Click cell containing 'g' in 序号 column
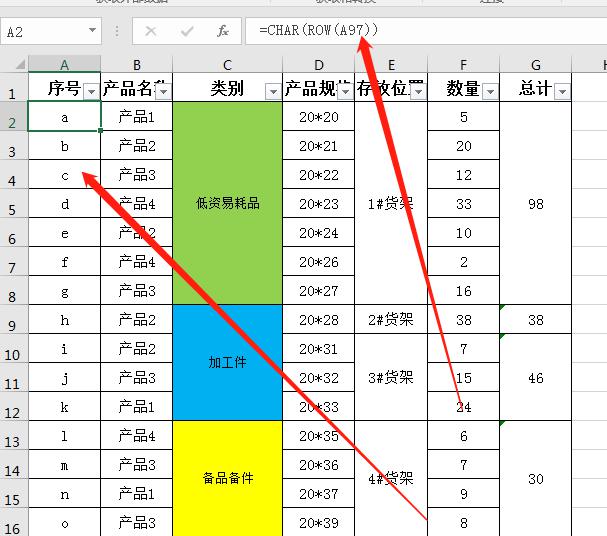This screenshot has width=607, height=536. pyautogui.click(x=65, y=291)
